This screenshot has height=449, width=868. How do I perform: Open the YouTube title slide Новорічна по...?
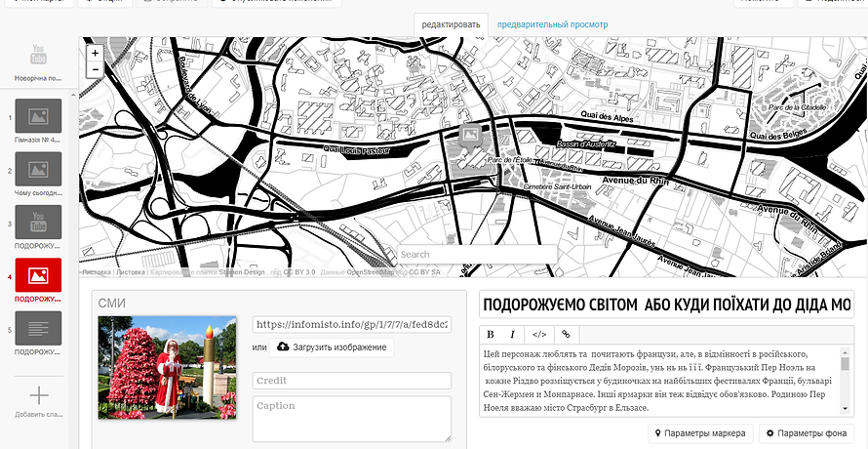(38, 61)
